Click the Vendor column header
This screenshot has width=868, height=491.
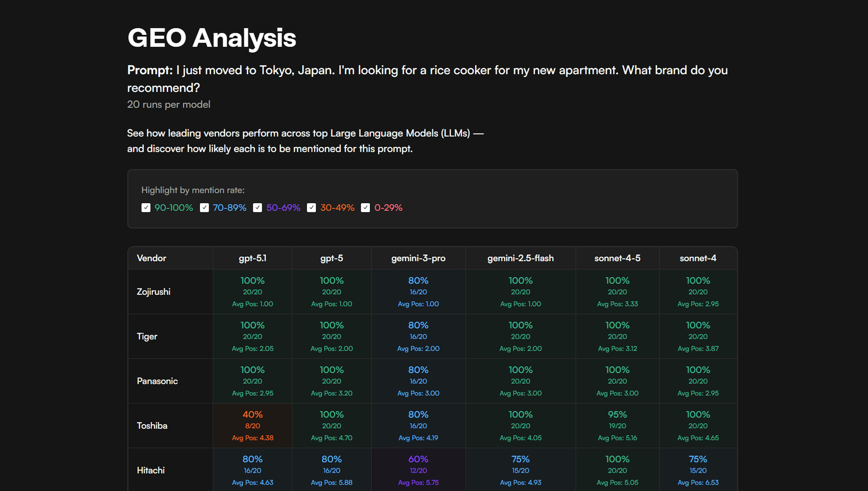click(x=151, y=258)
